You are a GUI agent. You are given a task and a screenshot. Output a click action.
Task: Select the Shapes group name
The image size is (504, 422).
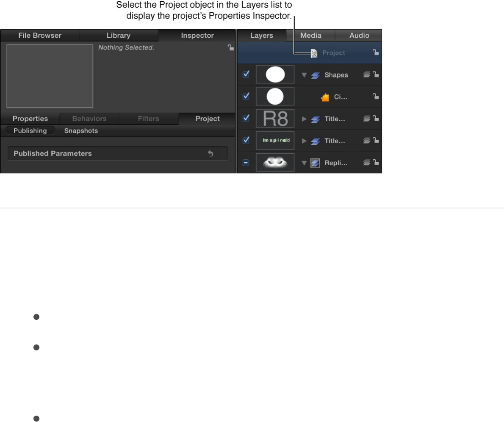(336, 75)
